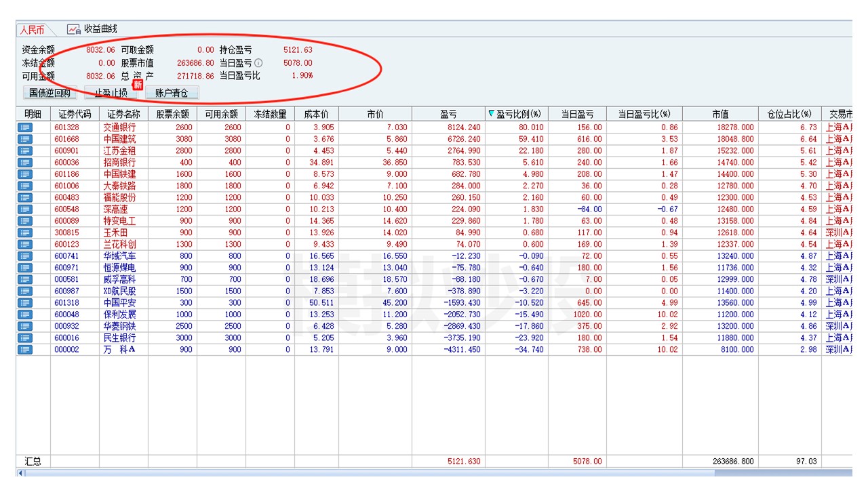Screen dimensions: 868x488
Task: Sort by the 成本价 column header
Action: click(x=317, y=114)
